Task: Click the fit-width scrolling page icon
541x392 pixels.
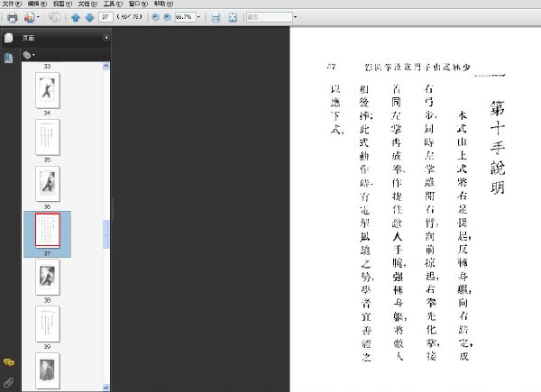Action: (215, 17)
